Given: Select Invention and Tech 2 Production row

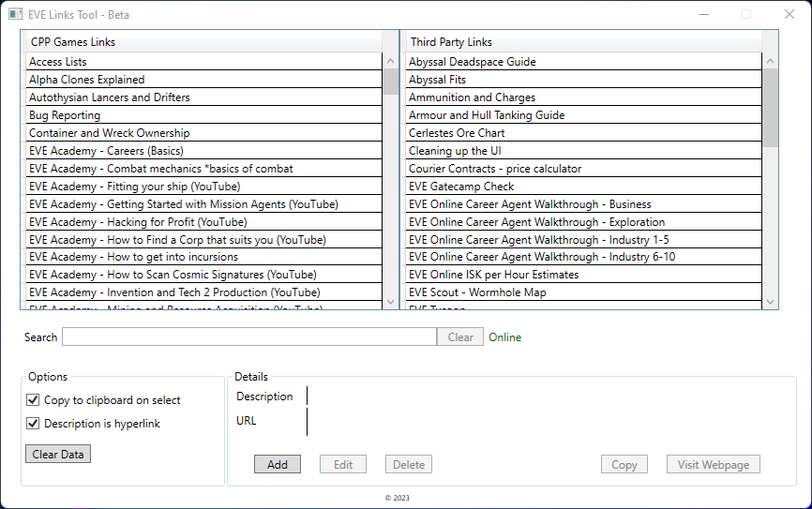Looking at the screenshot, I should pos(204,292).
